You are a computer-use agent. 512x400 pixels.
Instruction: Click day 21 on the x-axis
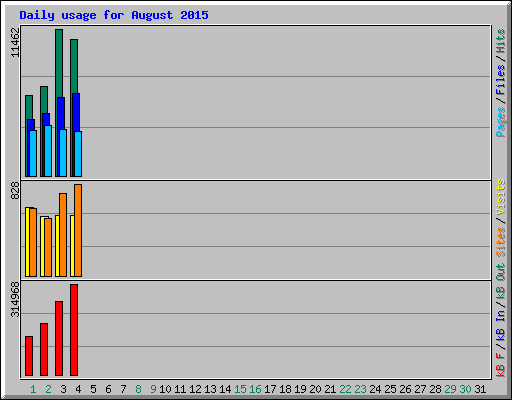coord(330,389)
